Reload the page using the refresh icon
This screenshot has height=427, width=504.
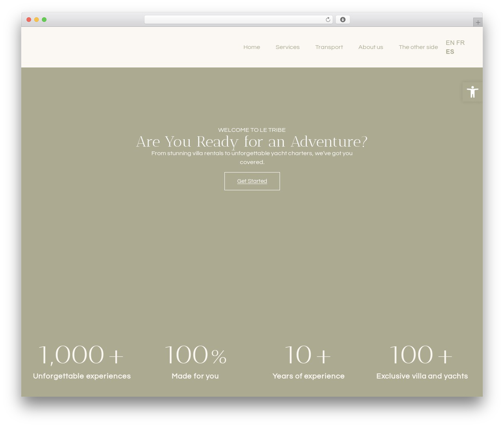coord(328,20)
